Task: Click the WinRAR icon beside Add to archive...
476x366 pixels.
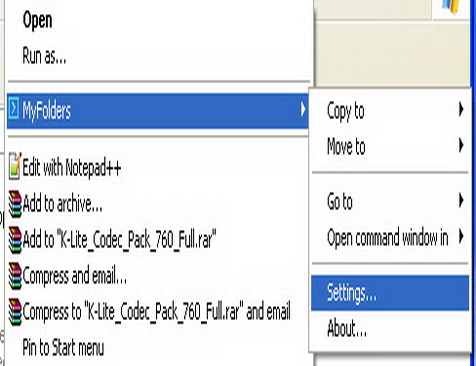Action: tap(15, 204)
